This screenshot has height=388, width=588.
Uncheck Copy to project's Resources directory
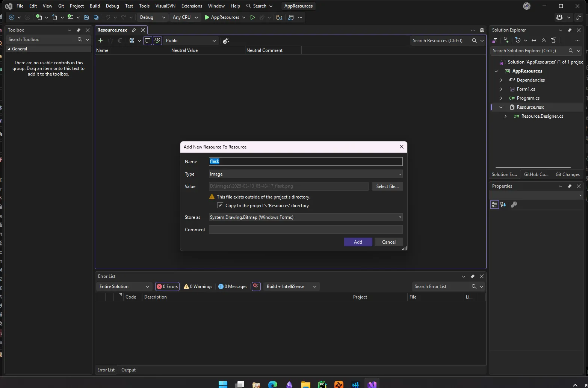tap(220, 206)
